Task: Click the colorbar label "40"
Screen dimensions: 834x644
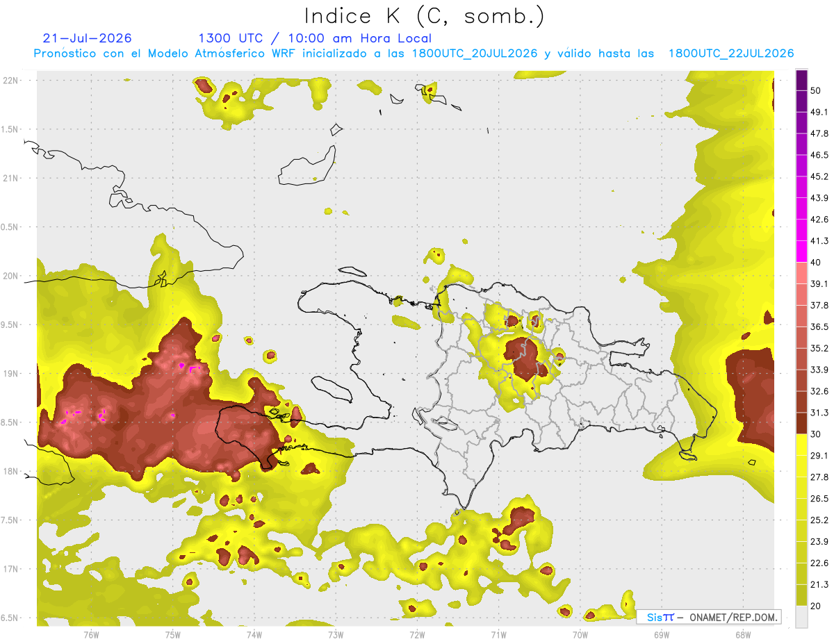Action: pyautogui.click(x=815, y=263)
